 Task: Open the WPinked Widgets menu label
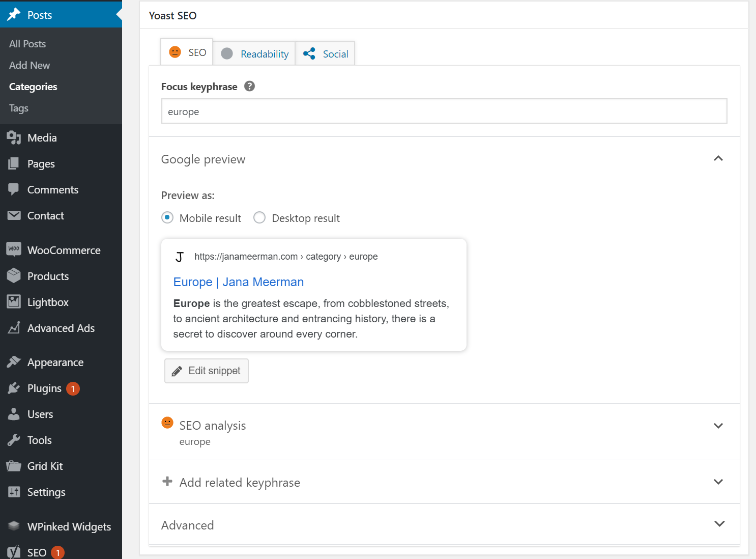click(x=69, y=526)
